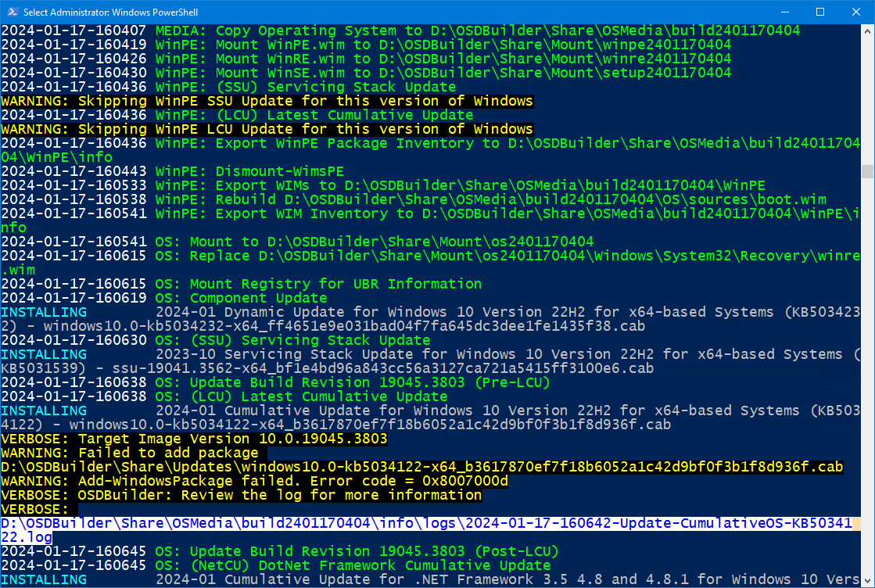Click '(NetCU) DotNet Framework Cumulative Update' line
This screenshot has height=588, width=875.
click(276, 565)
